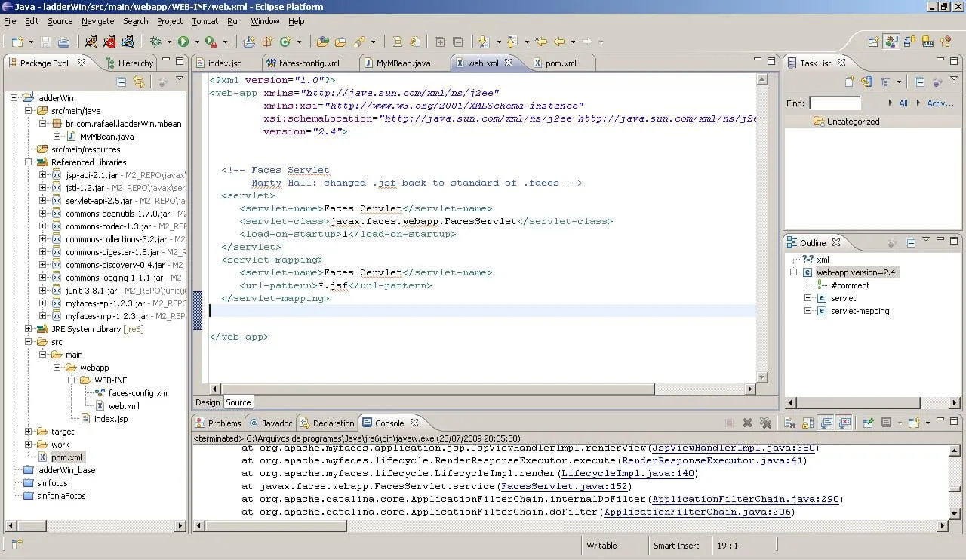966x560 pixels.
Task: Collapse the Referenced Libraries node
Action: [29, 162]
